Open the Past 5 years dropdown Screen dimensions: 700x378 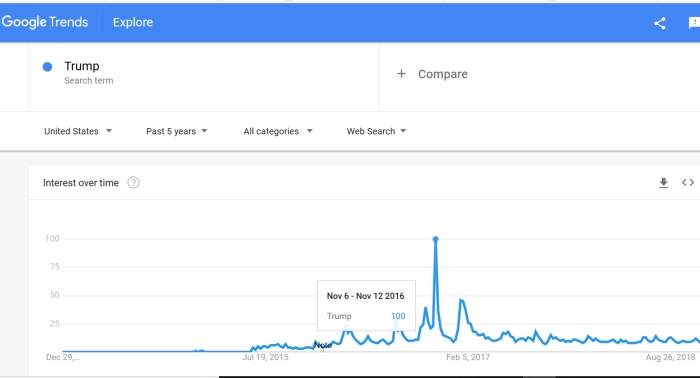pos(176,131)
